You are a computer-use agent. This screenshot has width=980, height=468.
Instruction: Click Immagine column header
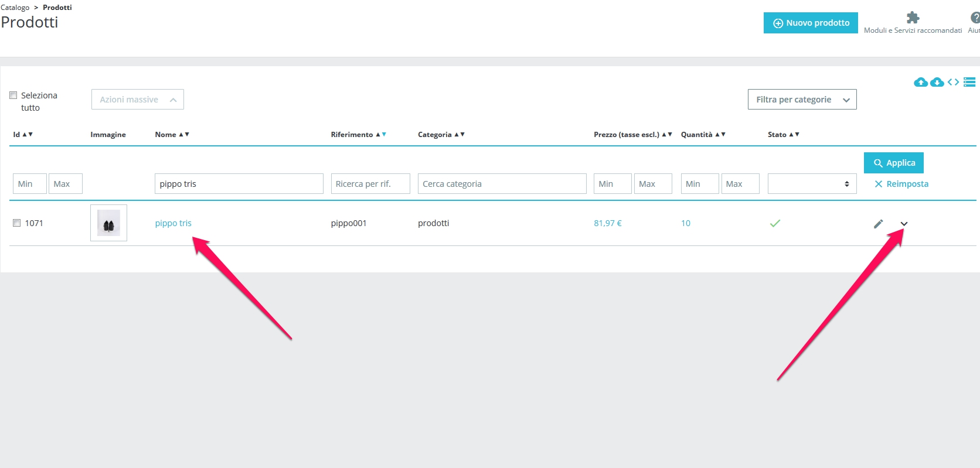(x=108, y=135)
